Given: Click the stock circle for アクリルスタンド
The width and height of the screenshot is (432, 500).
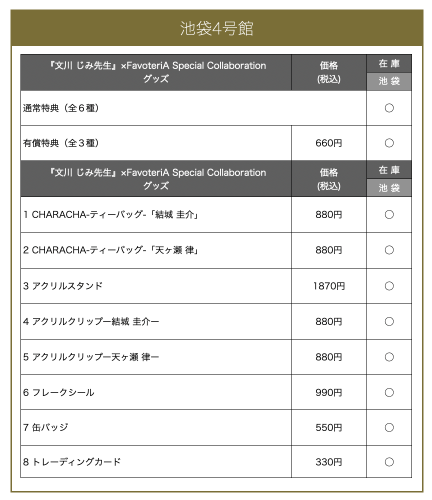Looking at the screenshot, I should 389,286.
